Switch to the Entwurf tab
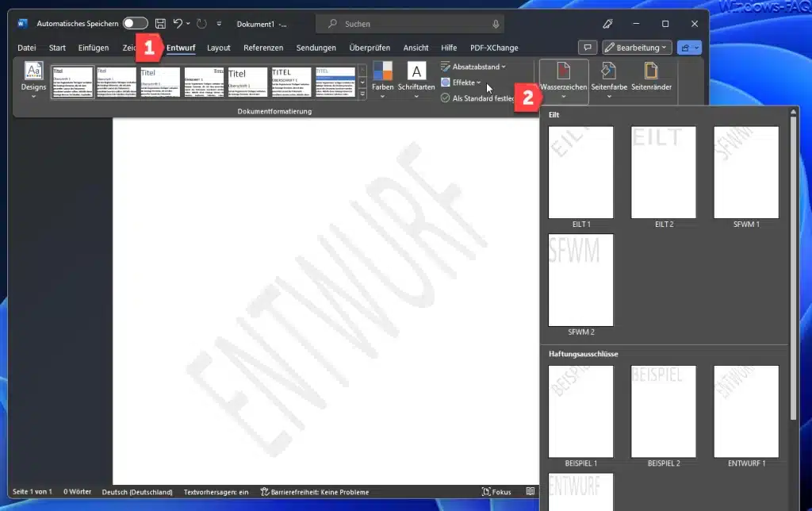The image size is (812, 511). (181, 48)
